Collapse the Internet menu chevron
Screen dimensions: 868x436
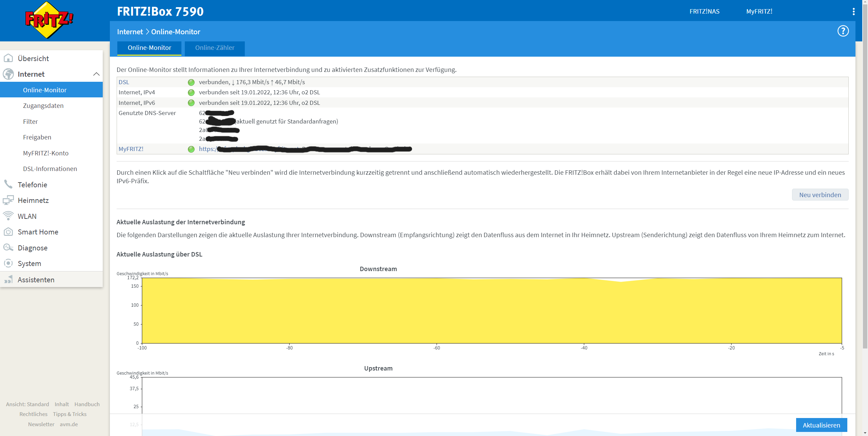pyautogui.click(x=96, y=74)
